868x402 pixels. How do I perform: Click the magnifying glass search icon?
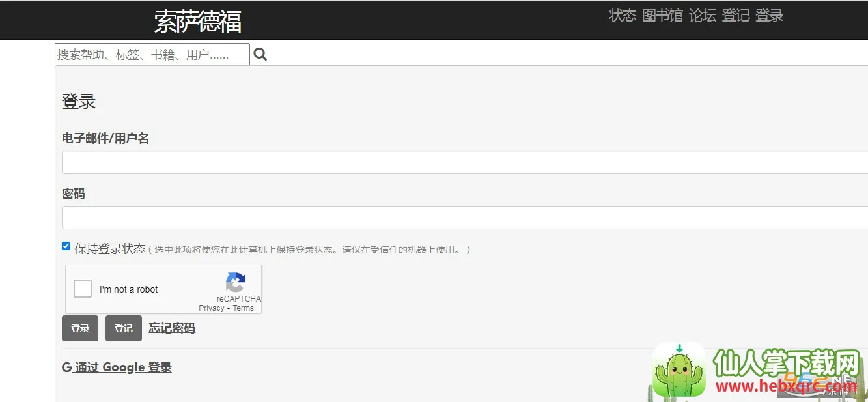[x=260, y=54]
